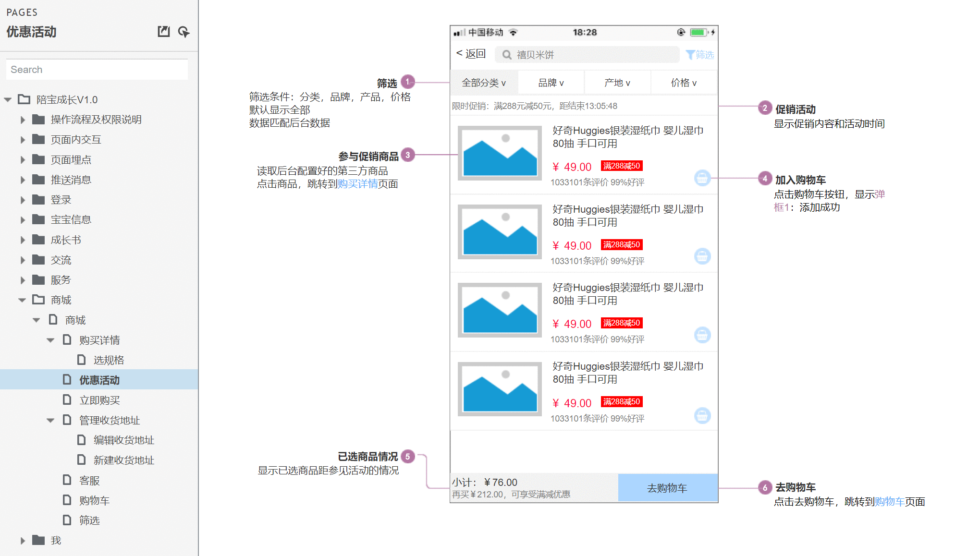The image size is (980, 556).
Task: Click the 限时促销 promotion banner text
Action: click(x=535, y=106)
